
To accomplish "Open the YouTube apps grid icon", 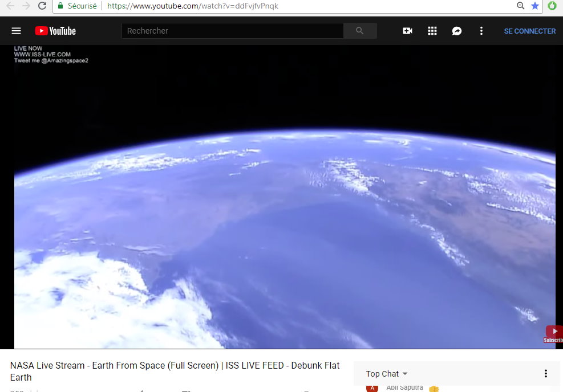I will (432, 31).
